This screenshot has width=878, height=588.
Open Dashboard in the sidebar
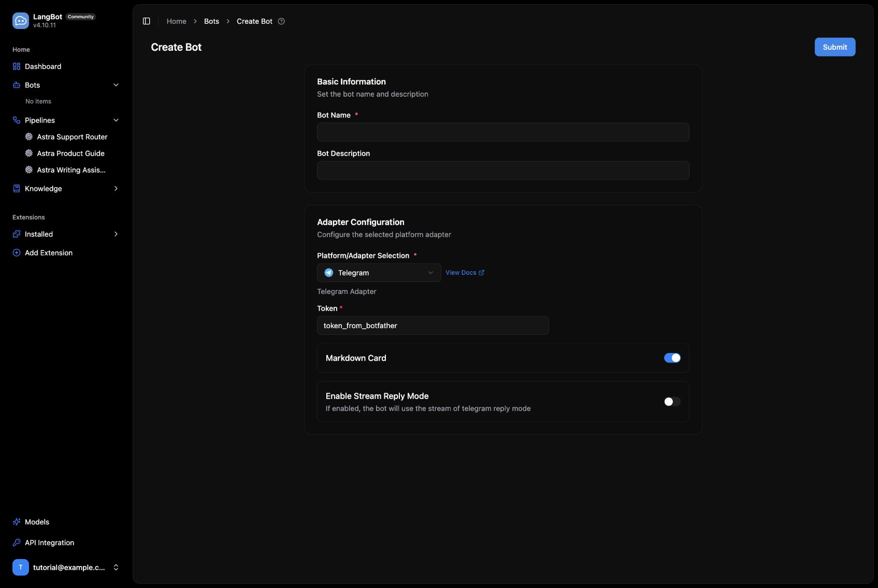(x=66, y=66)
